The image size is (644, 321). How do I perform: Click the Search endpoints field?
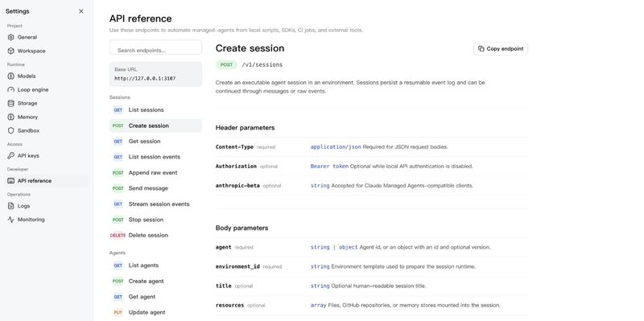point(155,47)
